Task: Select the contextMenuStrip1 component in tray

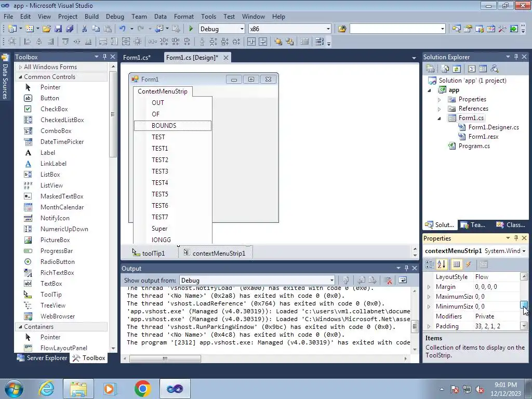Action: 215,253
